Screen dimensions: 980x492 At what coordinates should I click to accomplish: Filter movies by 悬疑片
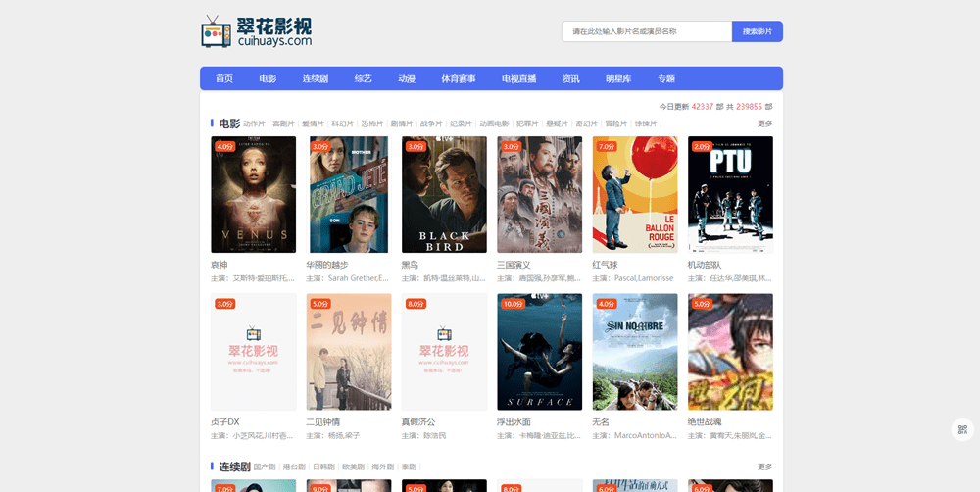click(x=557, y=123)
